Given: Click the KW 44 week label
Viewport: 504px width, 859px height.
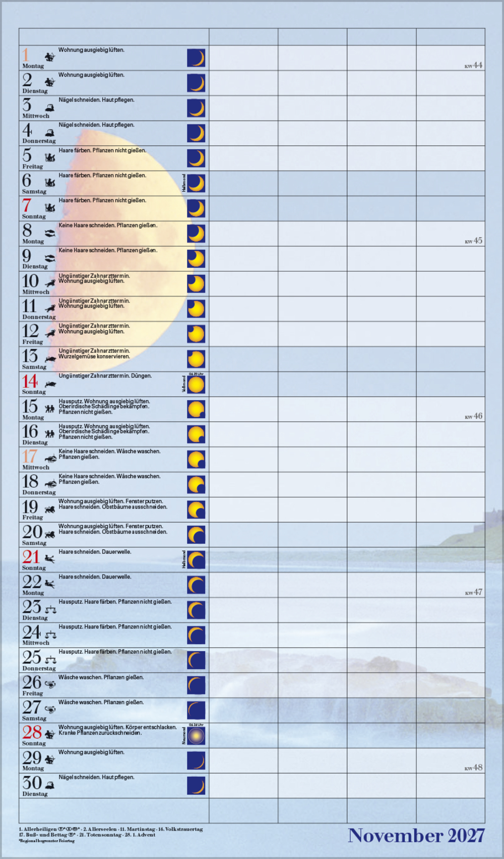Looking at the screenshot, I should pos(473,66).
